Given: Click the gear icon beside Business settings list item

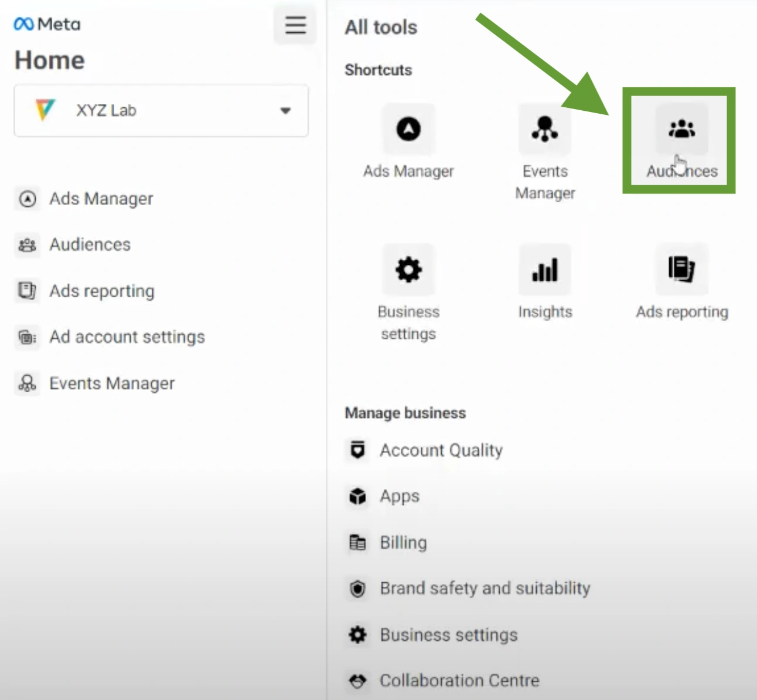Looking at the screenshot, I should 357,635.
